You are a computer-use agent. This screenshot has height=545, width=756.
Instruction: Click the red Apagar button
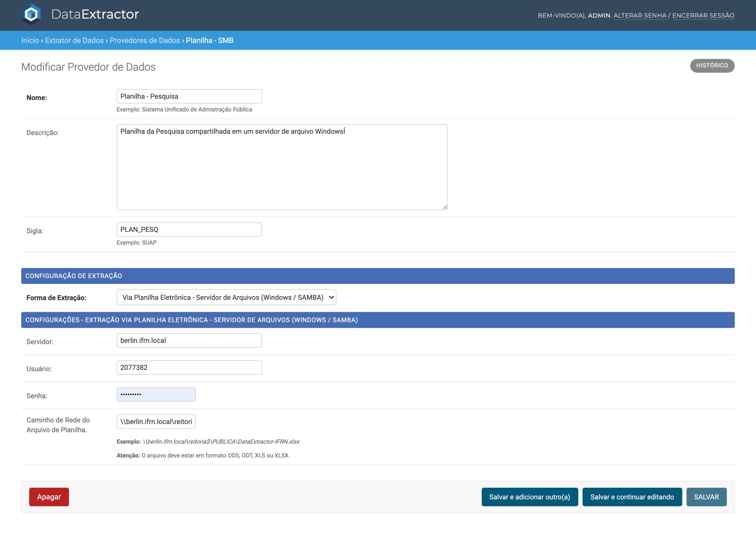click(49, 497)
